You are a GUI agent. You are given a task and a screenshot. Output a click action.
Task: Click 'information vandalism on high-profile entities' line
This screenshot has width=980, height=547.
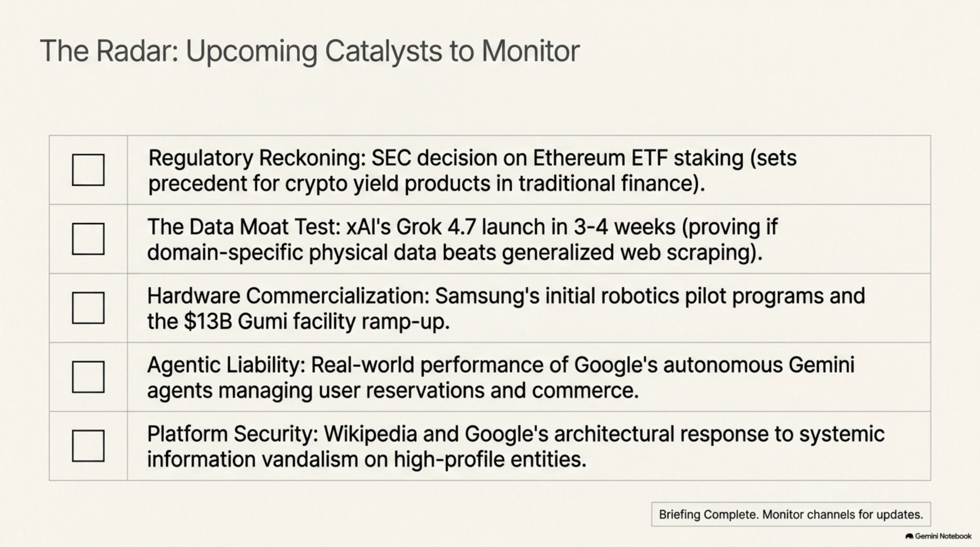coord(367,459)
